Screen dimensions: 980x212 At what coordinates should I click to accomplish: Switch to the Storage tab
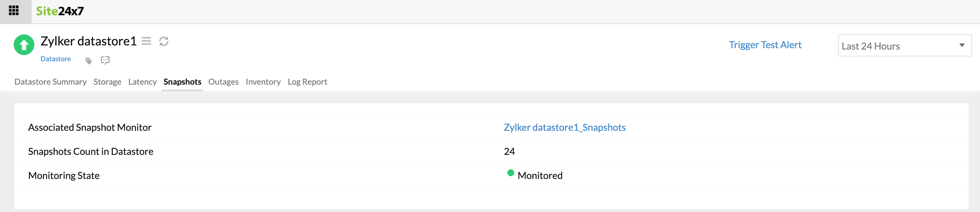coord(107,82)
